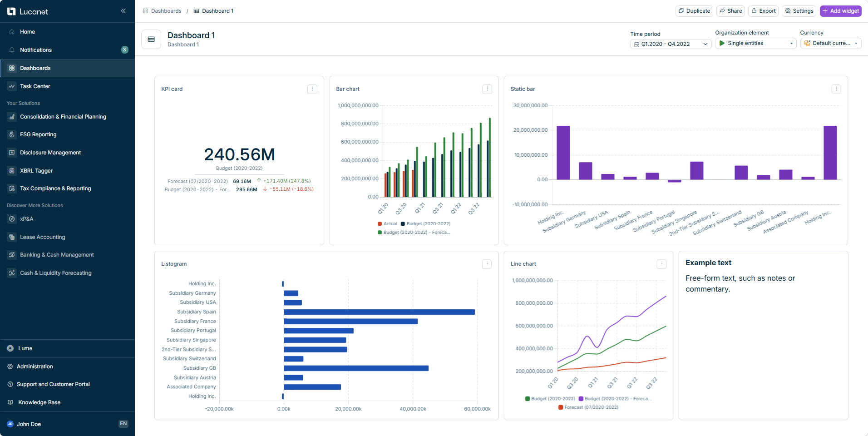Click the dashboard table icon beside title
The image size is (868, 436).
(151, 40)
